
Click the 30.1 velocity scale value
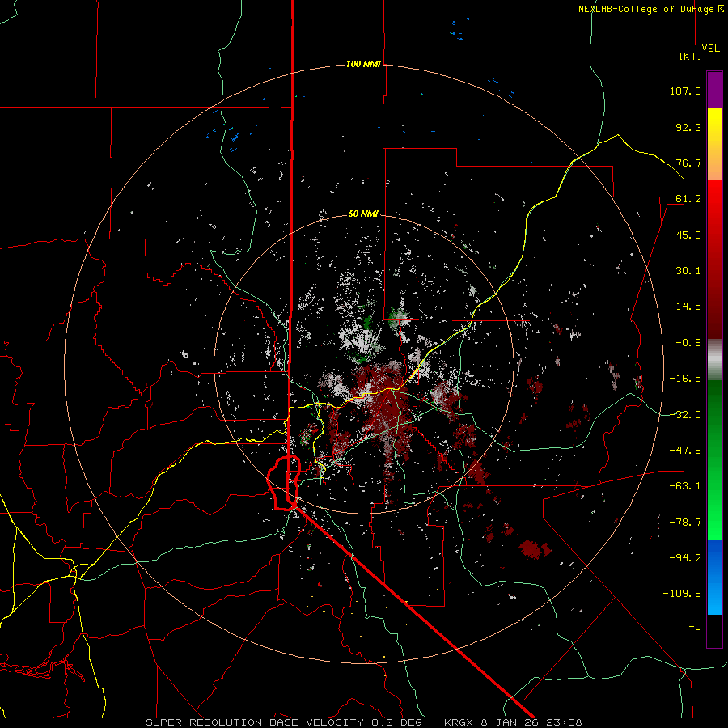(x=688, y=271)
